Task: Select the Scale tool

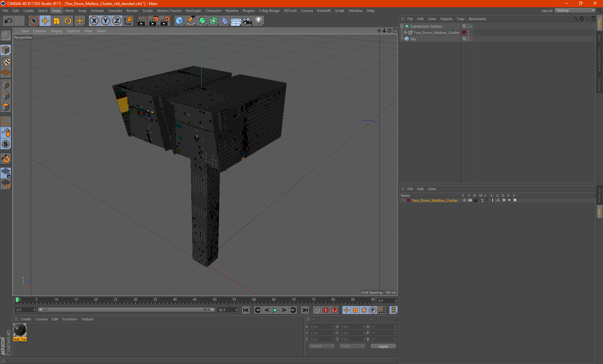Action: [x=57, y=21]
